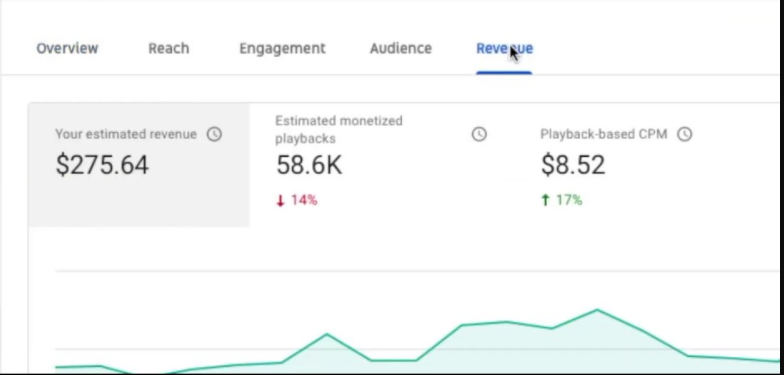Image resolution: width=784 pixels, height=375 pixels.
Task: Click the 58.6K playbacks value
Action: coord(309,165)
